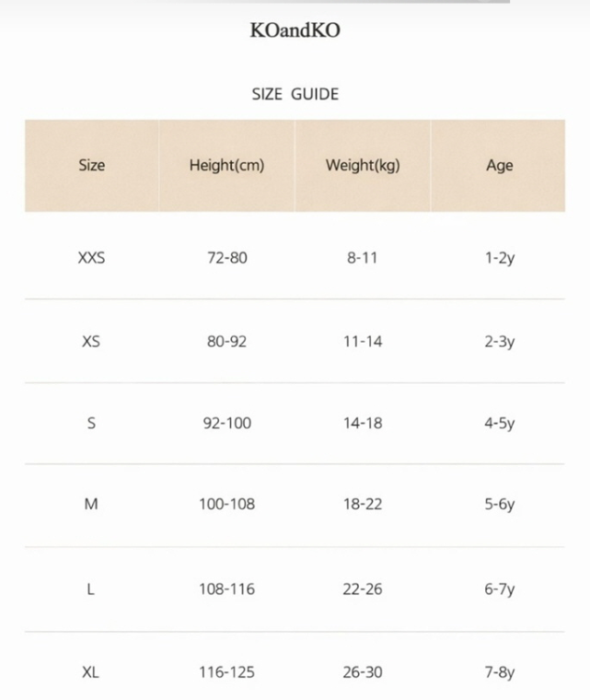Screen dimensions: 590x700
Task: Click the Size column header
Action: 91,166
